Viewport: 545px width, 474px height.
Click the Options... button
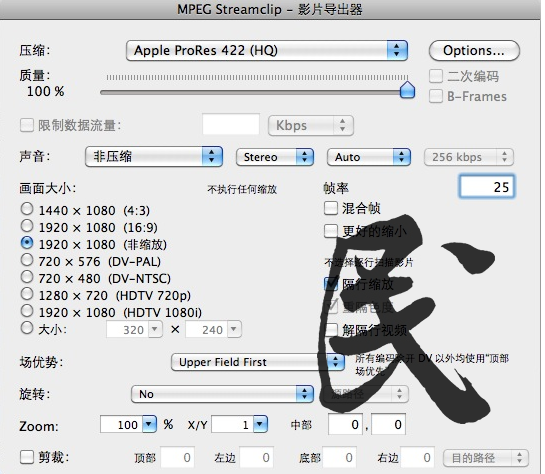474,51
